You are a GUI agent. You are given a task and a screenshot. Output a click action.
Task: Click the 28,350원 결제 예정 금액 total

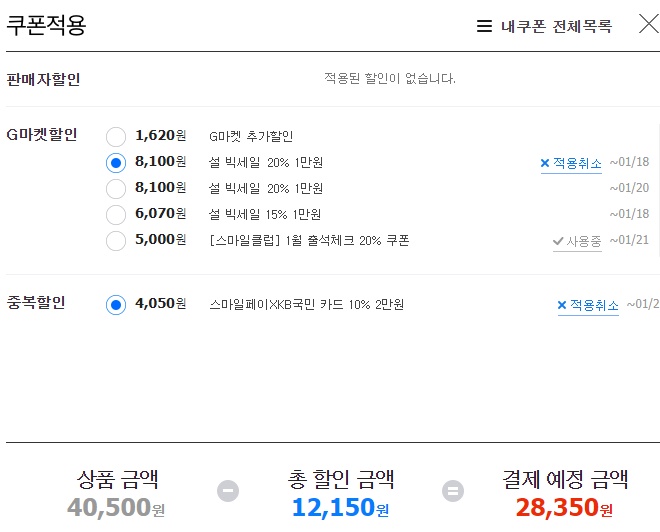click(x=564, y=507)
